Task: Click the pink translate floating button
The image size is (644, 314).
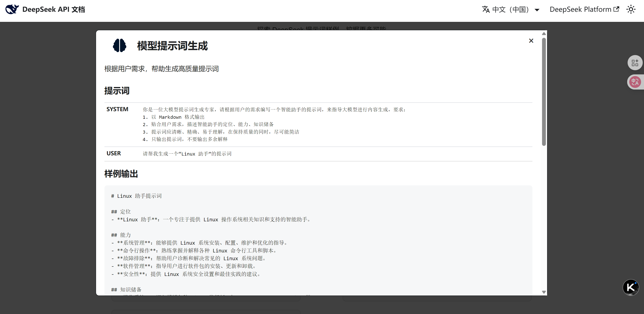Action: click(x=635, y=82)
